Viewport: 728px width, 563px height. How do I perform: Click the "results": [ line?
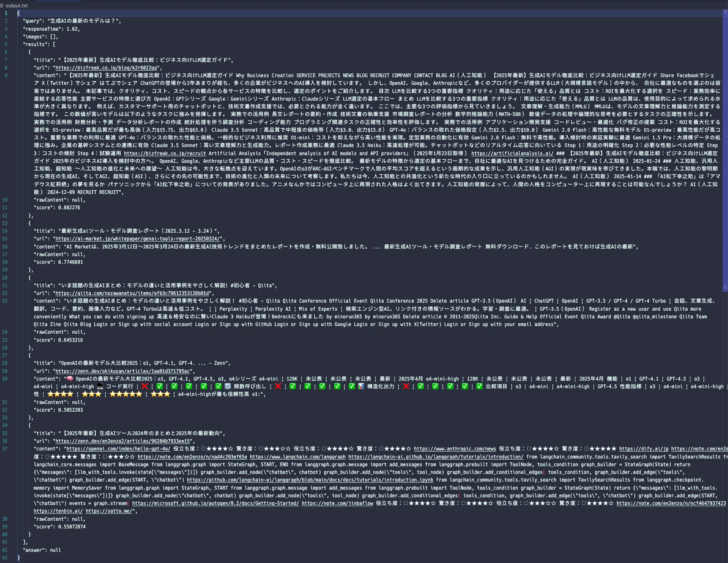(x=39, y=45)
